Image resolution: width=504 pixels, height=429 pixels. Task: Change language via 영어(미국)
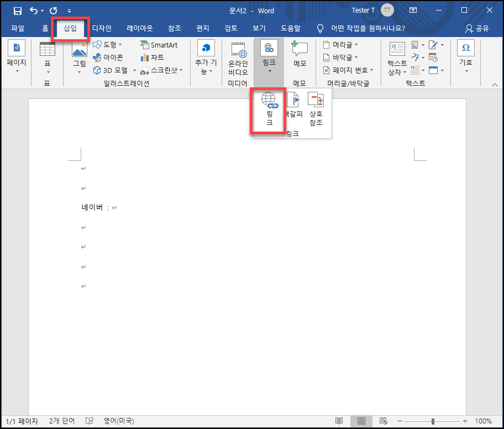[x=119, y=421]
